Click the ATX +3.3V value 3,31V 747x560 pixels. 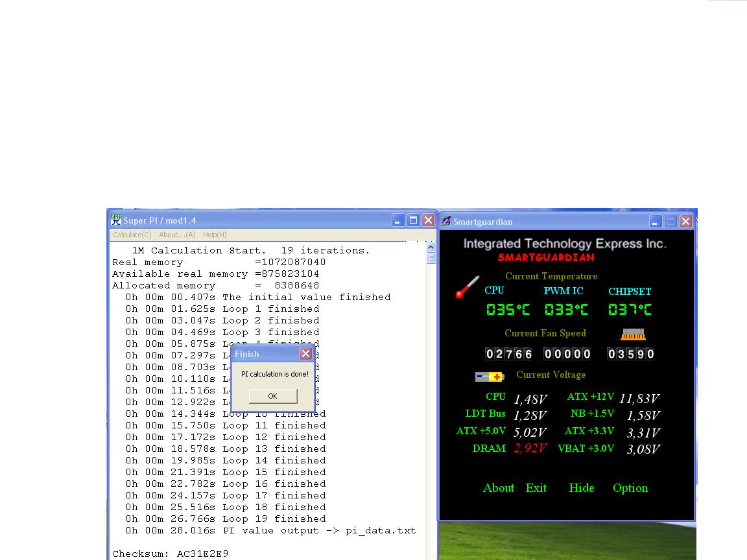[x=643, y=433]
